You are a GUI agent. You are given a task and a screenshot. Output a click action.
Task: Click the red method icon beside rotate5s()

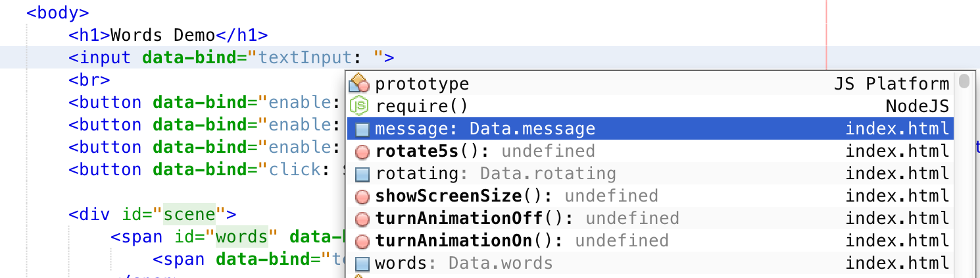click(x=362, y=152)
